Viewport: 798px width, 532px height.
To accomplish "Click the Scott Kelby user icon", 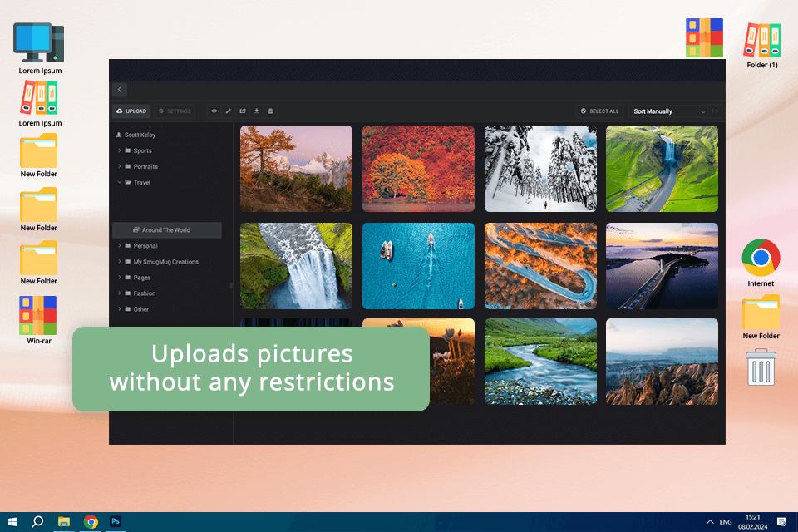I will point(119,135).
